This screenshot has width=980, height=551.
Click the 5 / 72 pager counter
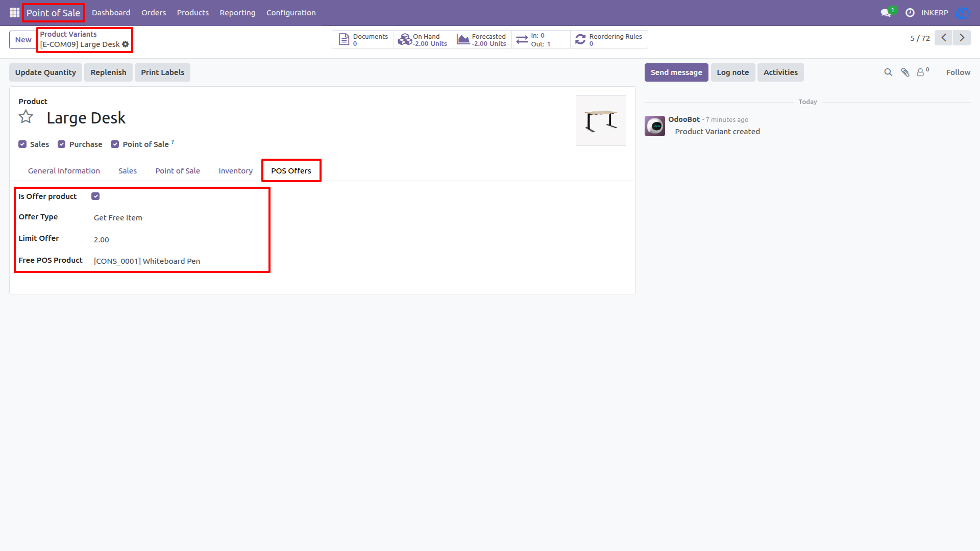920,38
